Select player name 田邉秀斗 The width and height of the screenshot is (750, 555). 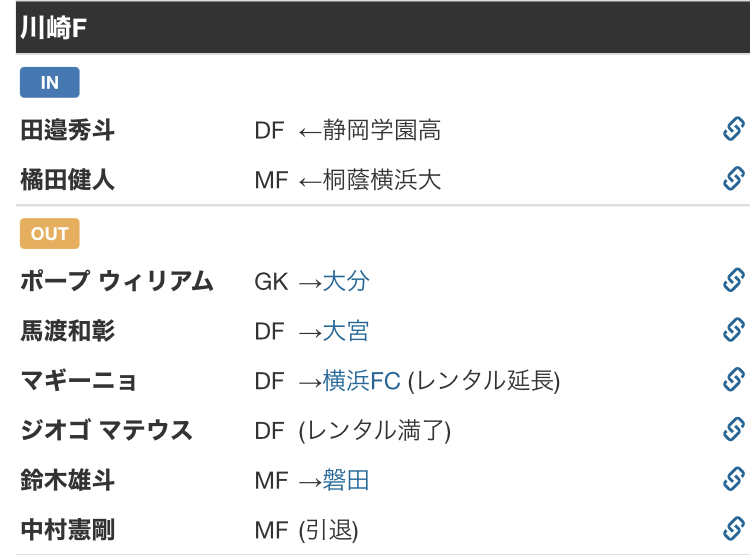67,130
